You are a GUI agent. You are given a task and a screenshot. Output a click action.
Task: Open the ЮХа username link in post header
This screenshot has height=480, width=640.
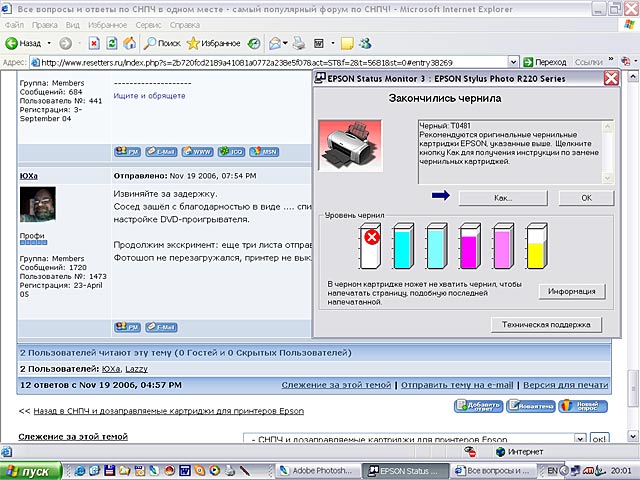coord(29,176)
